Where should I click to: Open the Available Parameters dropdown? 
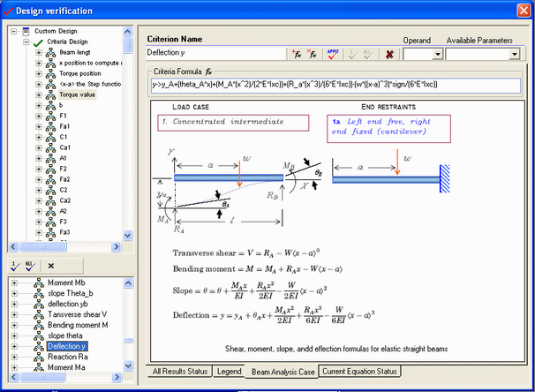[x=515, y=54]
